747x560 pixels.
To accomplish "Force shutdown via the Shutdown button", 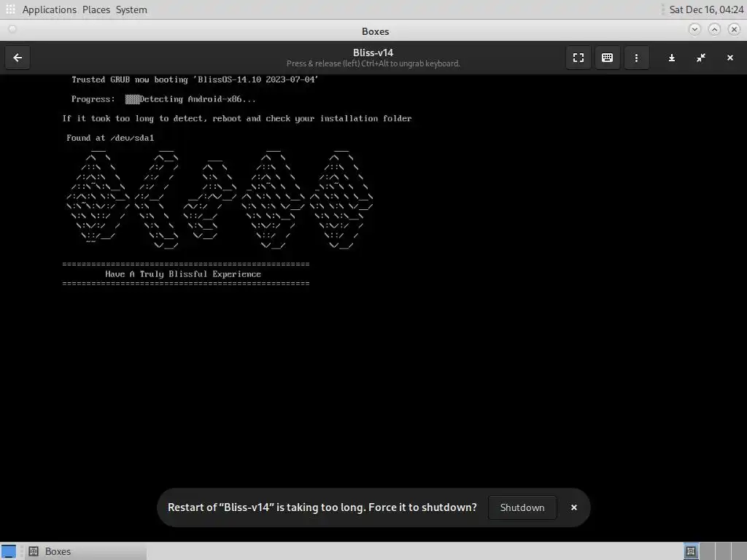I will pyautogui.click(x=522, y=507).
